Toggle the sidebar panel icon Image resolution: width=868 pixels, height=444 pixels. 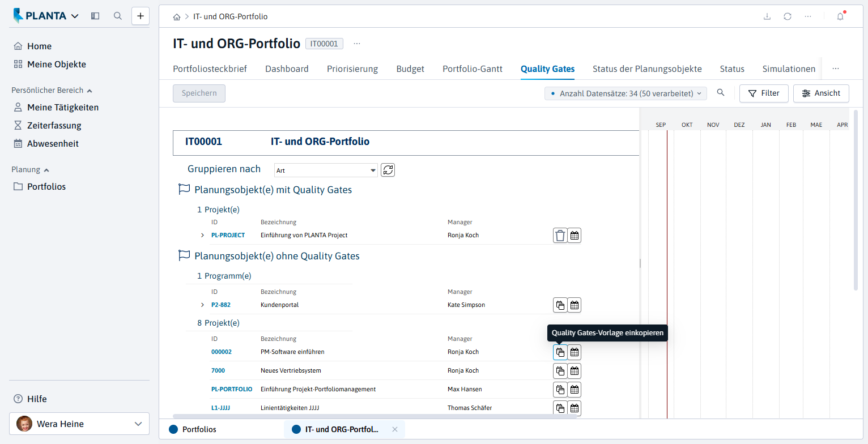(x=95, y=16)
